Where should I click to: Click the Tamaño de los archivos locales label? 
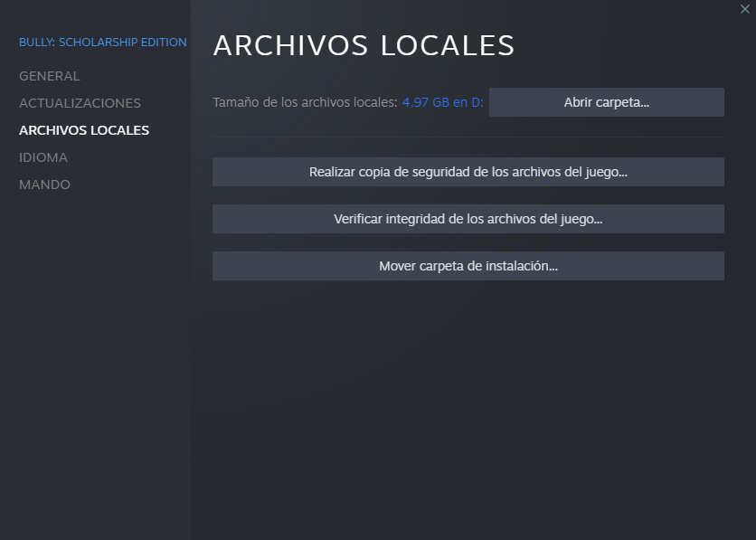pyautogui.click(x=305, y=102)
